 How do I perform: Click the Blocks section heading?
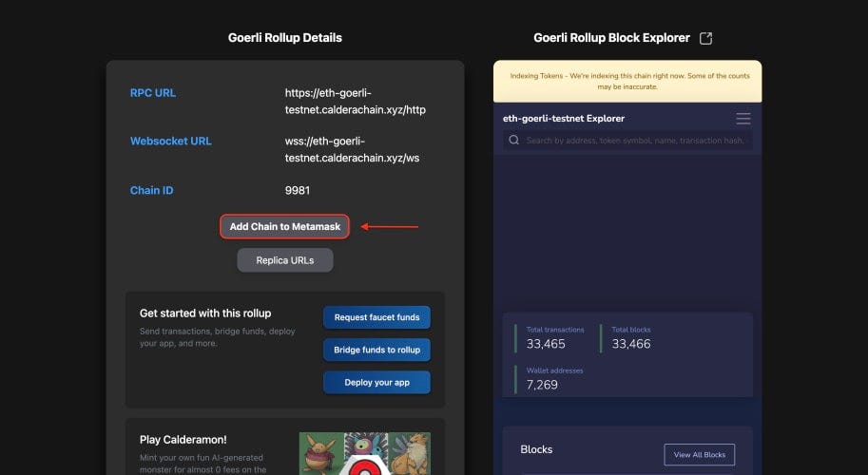pos(536,449)
